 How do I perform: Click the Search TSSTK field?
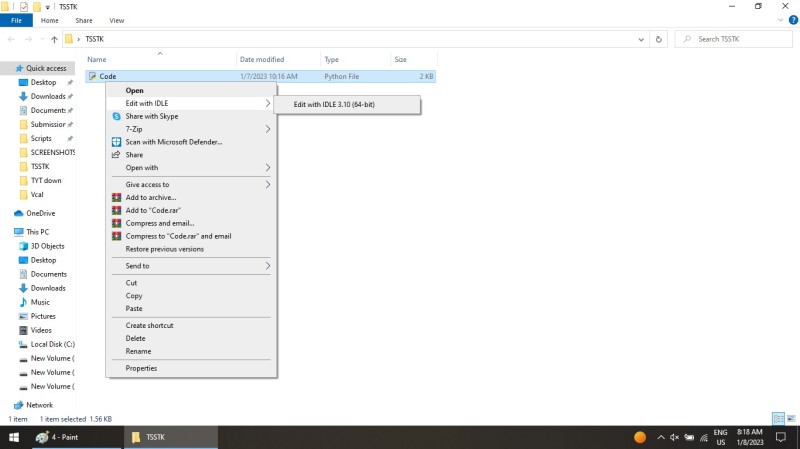click(734, 39)
